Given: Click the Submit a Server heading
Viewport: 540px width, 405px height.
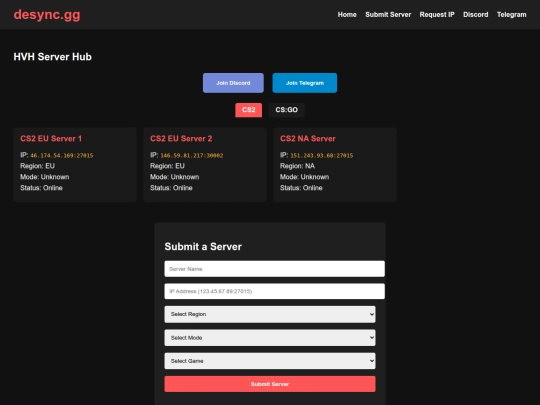Looking at the screenshot, I should tap(203, 247).
